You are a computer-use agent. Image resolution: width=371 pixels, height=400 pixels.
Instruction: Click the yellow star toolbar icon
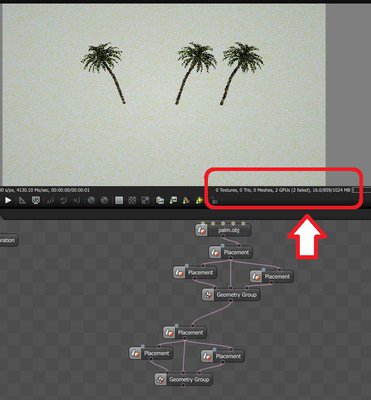coord(199,200)
